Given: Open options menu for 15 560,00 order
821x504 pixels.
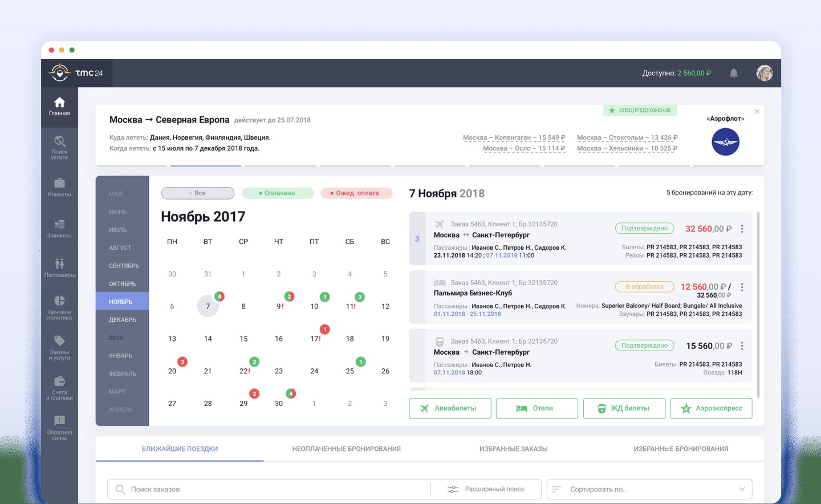Looking at the screenshot, I should [742, 346].
